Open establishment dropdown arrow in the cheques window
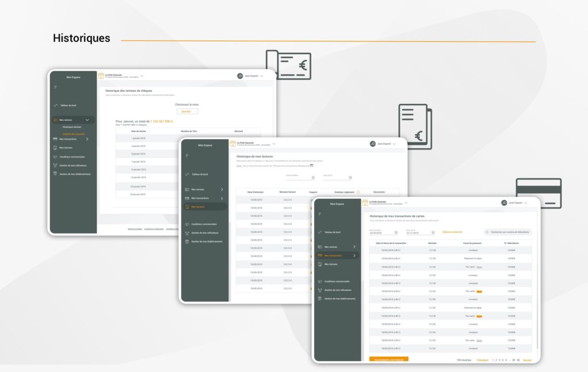 tap(142, 76)
